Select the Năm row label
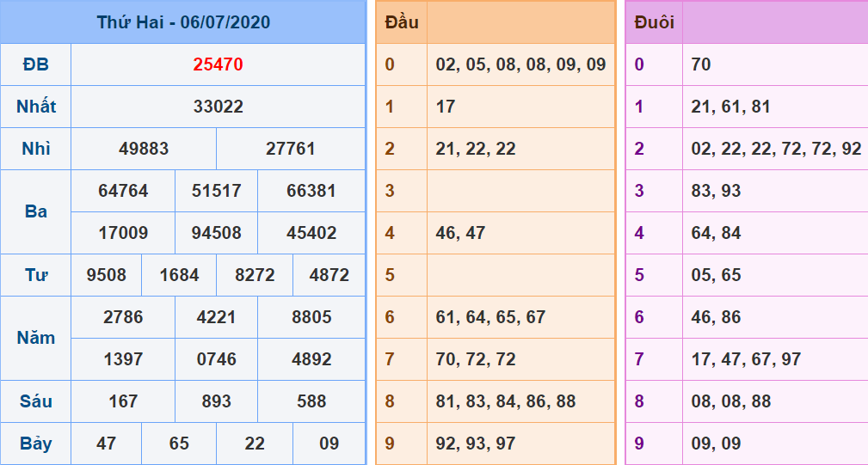 [x=36, y=338]
